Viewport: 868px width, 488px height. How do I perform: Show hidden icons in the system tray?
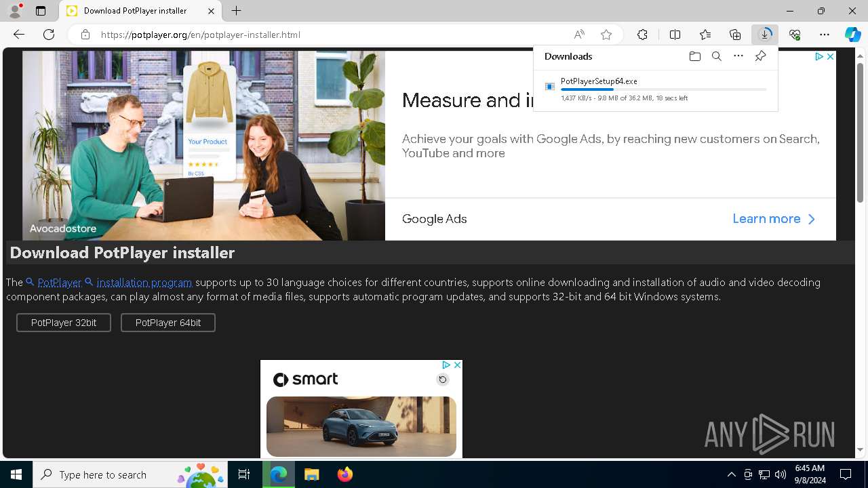tap(731, 474)
